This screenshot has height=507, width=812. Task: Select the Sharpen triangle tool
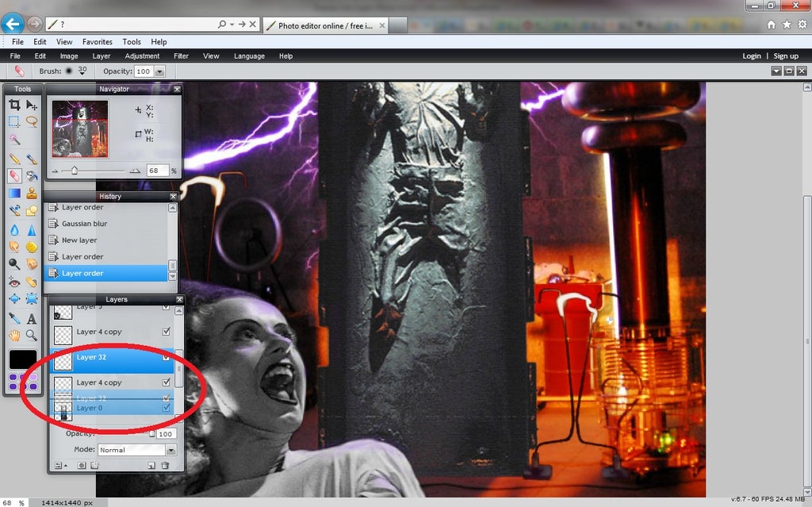[32, 230]
